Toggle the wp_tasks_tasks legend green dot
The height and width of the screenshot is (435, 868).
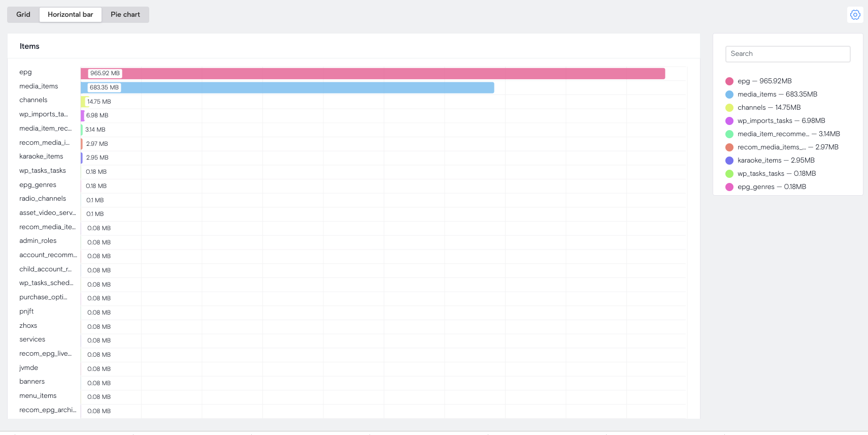point(729,174)
